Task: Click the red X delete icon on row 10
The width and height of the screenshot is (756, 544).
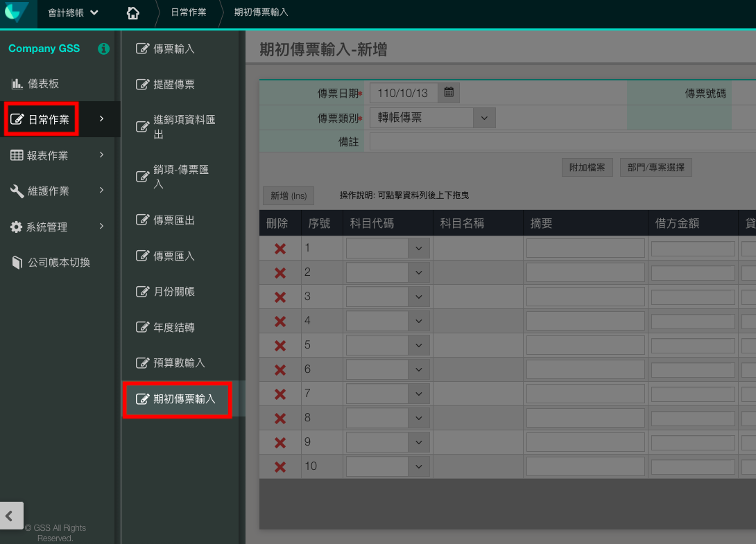Action: click(x=280, y=466)
